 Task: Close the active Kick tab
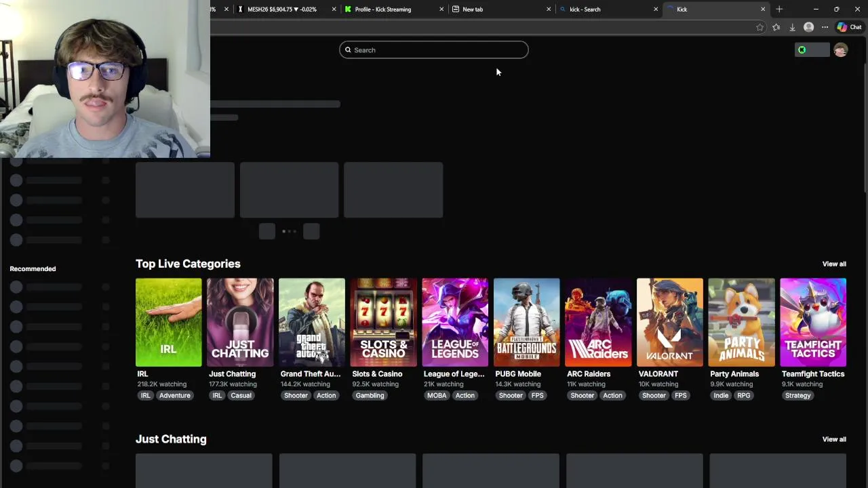click(x=763, y=9)
